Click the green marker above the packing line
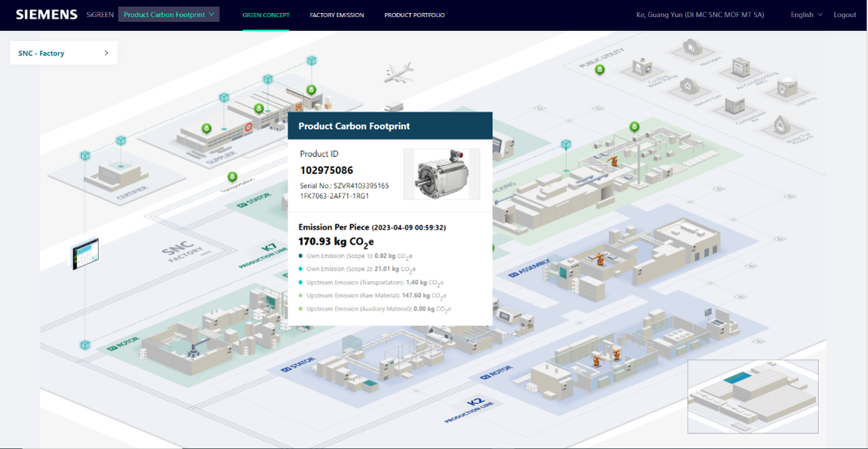Image resolution: width=868 pixels, height=449 pixels. [x=635, y=127]
